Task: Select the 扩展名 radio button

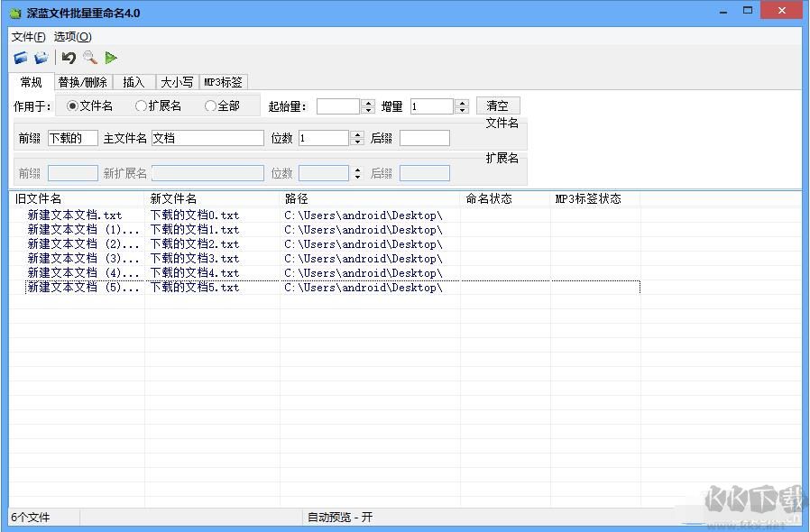Action: tap(158, 105)
